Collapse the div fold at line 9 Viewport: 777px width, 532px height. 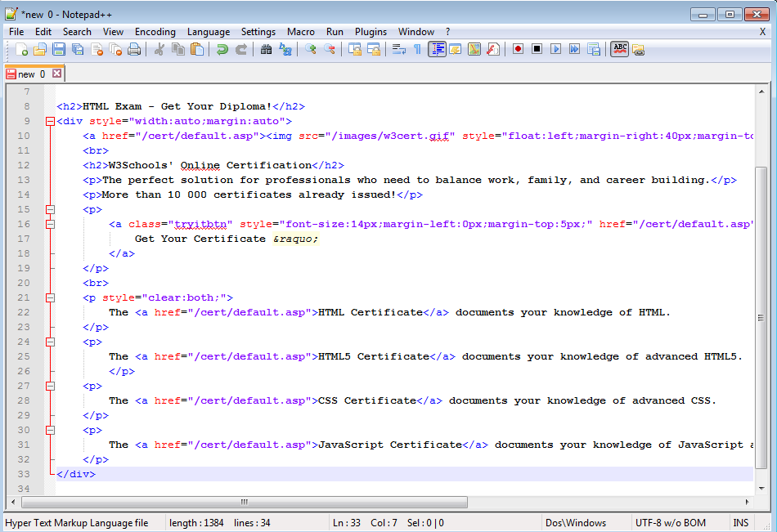(50, 121)
